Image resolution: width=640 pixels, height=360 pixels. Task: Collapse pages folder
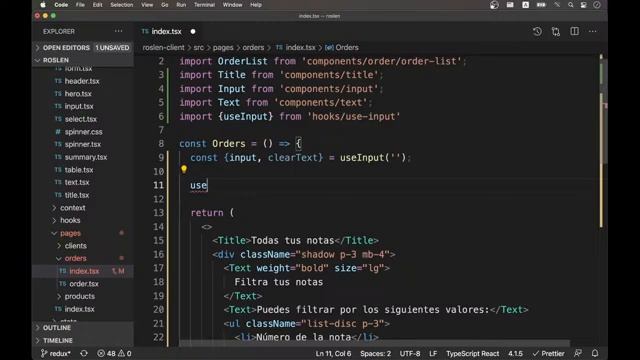70,233
